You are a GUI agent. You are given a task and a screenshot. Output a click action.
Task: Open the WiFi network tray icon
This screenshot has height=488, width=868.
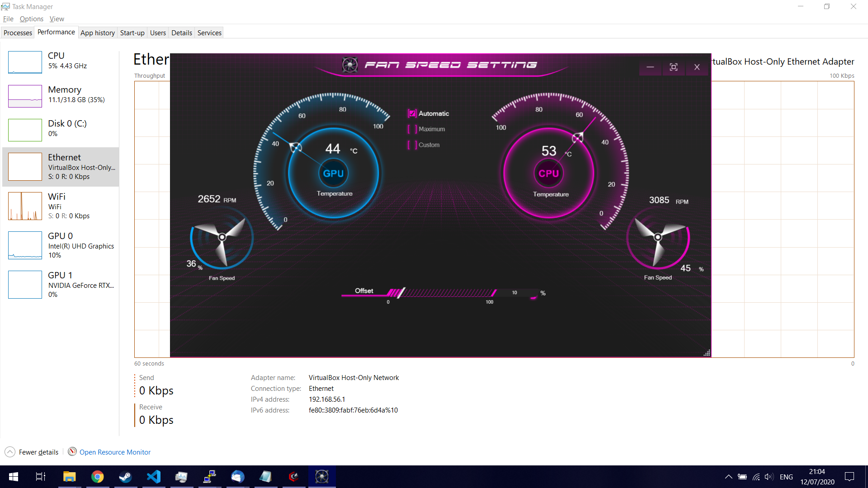(x=756, y=477)
